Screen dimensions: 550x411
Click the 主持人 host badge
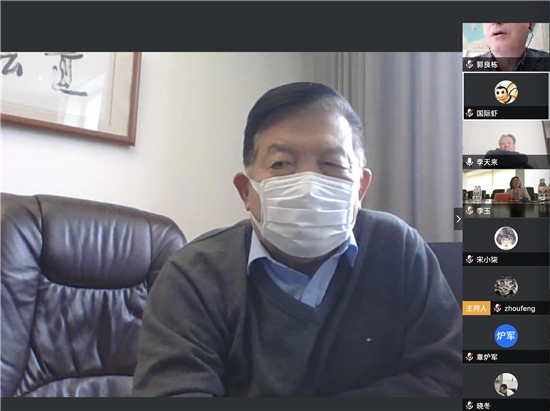(476, 309)
